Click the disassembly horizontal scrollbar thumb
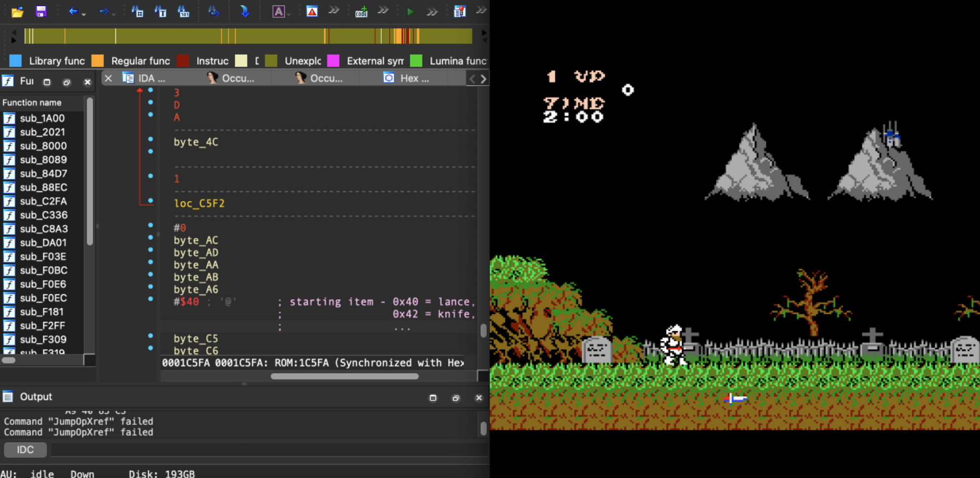The width and height of the screenshot is (980, 478). pyautogui.click(x=344, y=376)
